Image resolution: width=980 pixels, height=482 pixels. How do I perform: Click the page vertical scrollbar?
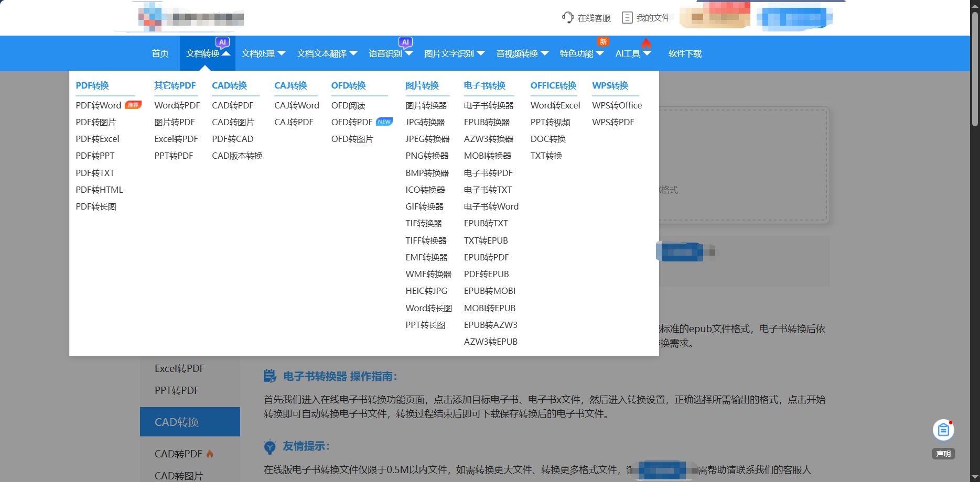(x=975, y=241)
